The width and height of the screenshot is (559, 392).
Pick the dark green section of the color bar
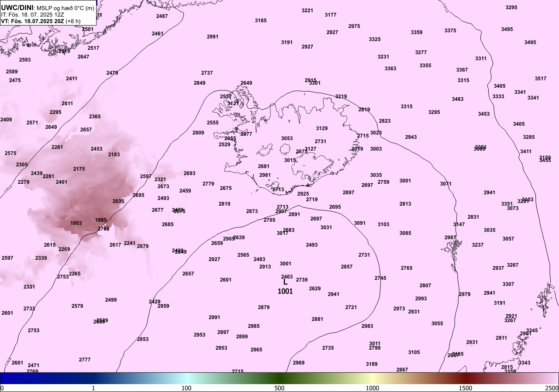[x=279, y=378]
